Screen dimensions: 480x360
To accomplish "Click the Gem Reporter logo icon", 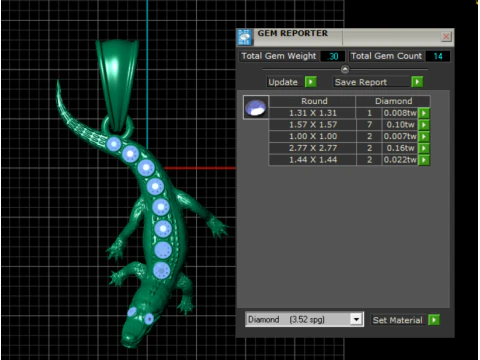I will [x=245, y=37].
